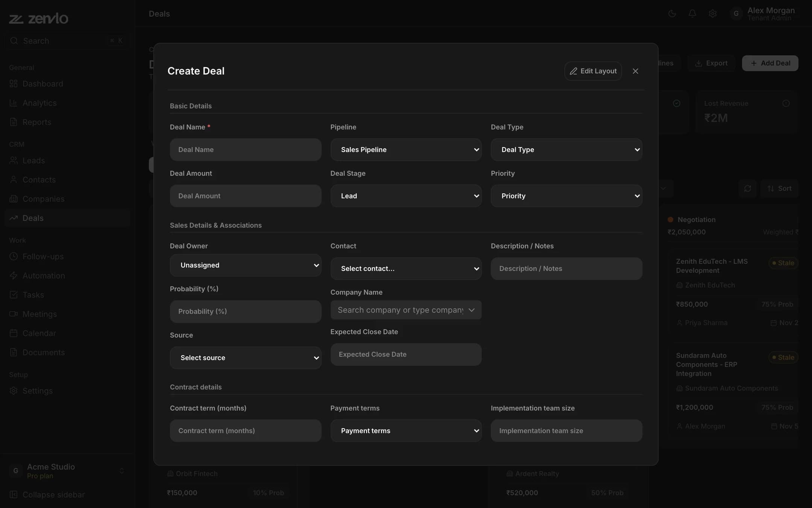Focus the Deal Amount input field
This screenshot has width=812, height=508.
pyautogui.click(x=245, y=196)
